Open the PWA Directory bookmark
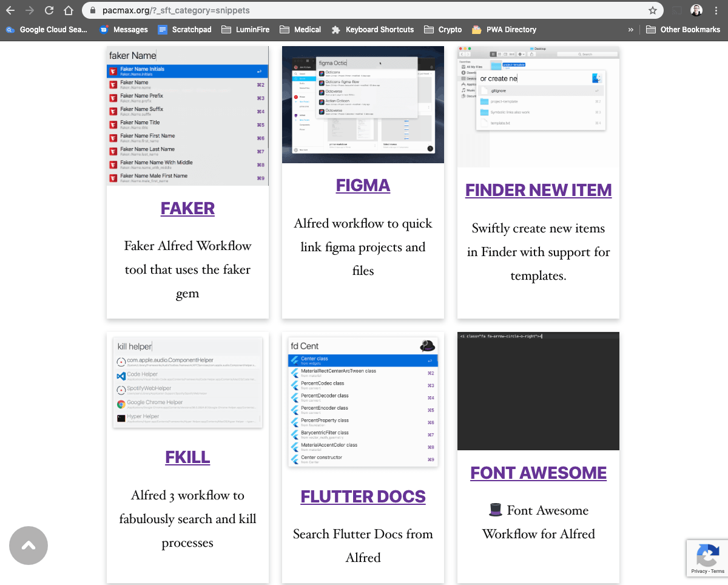Viewport: 728px width, 585px height. click(x=504, y=29)
